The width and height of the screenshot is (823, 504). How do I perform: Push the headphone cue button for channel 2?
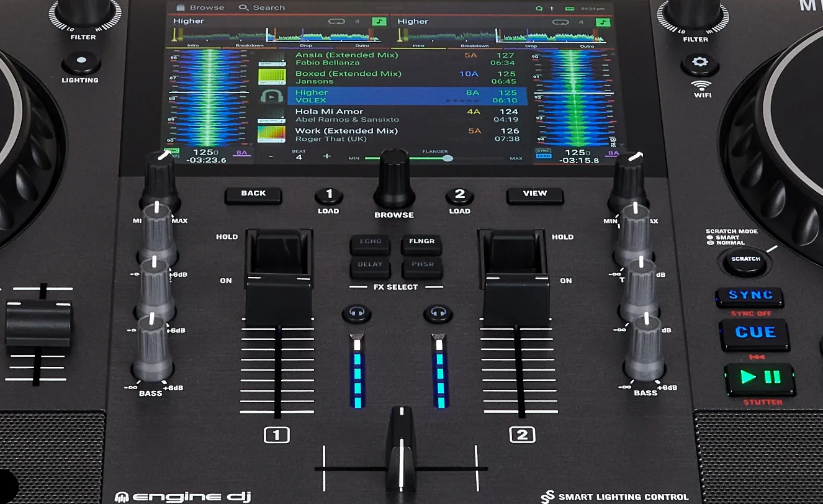438,313
